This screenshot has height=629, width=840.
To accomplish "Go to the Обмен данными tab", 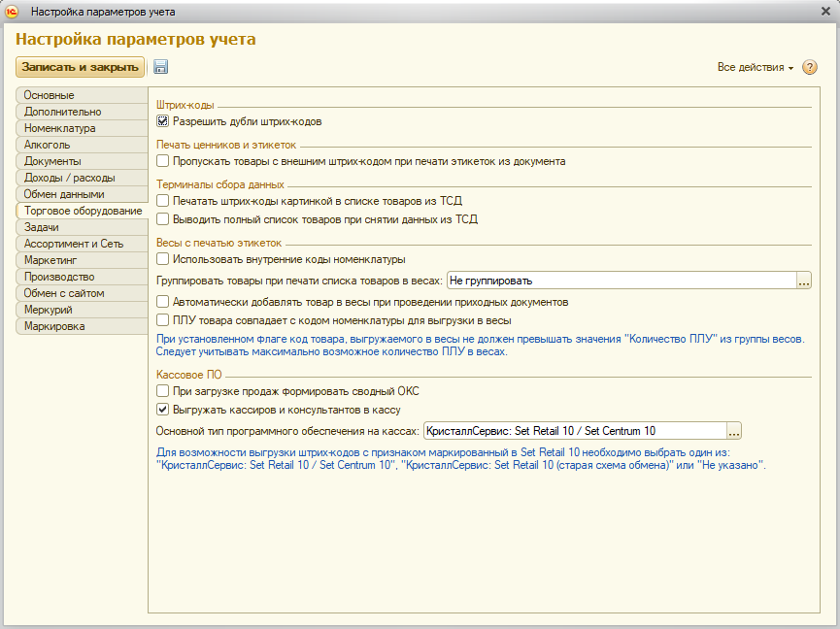I will pos(82,194).
